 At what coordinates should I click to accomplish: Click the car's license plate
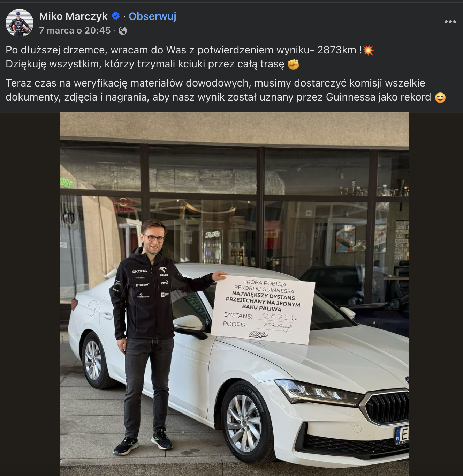tap(401, 435)
